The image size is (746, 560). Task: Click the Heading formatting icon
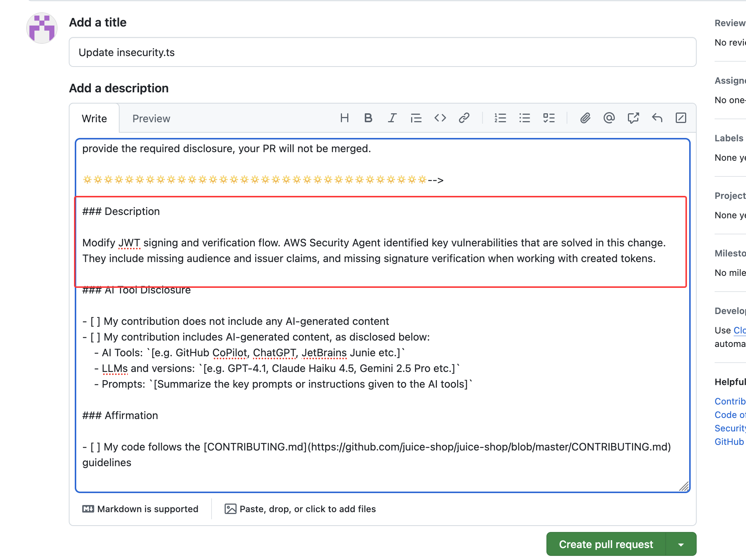pos(344,118)
